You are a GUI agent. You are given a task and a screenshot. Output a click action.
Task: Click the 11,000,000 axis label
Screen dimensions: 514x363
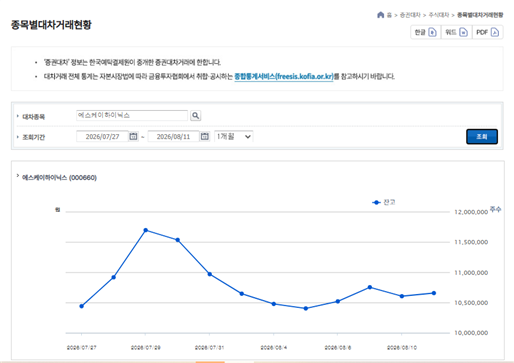[471, 273]
